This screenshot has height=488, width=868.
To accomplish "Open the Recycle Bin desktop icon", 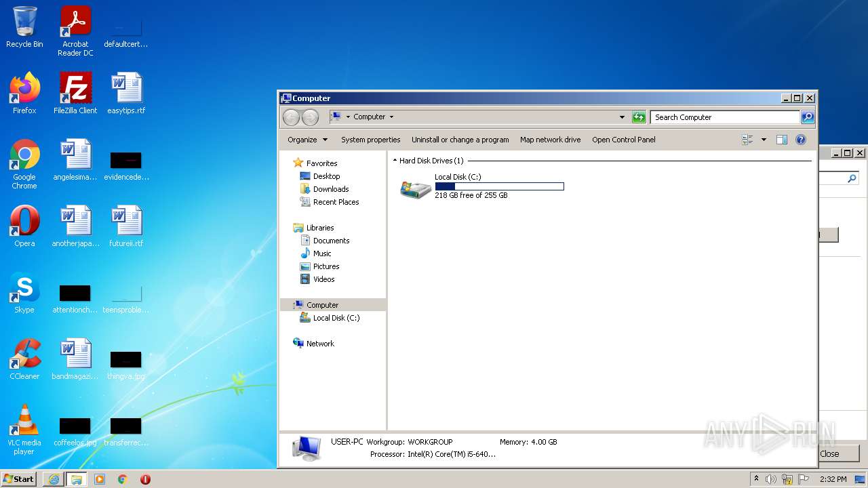I will [24, 27].
